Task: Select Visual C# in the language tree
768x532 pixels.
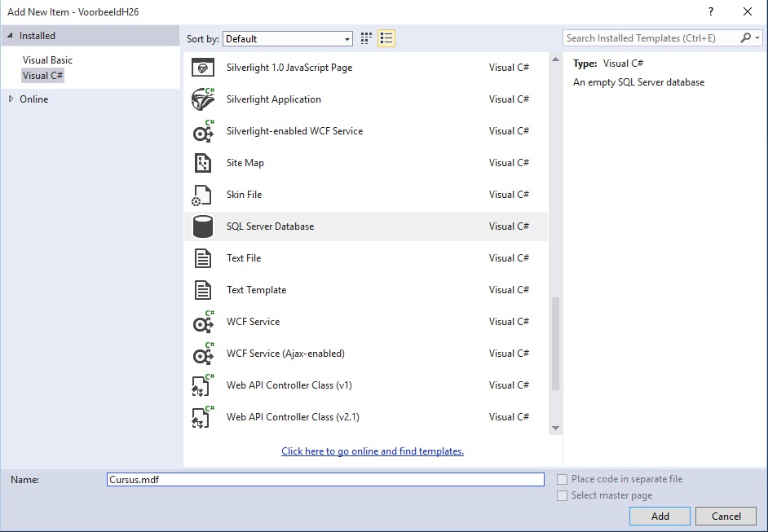Action: (42, 76)
